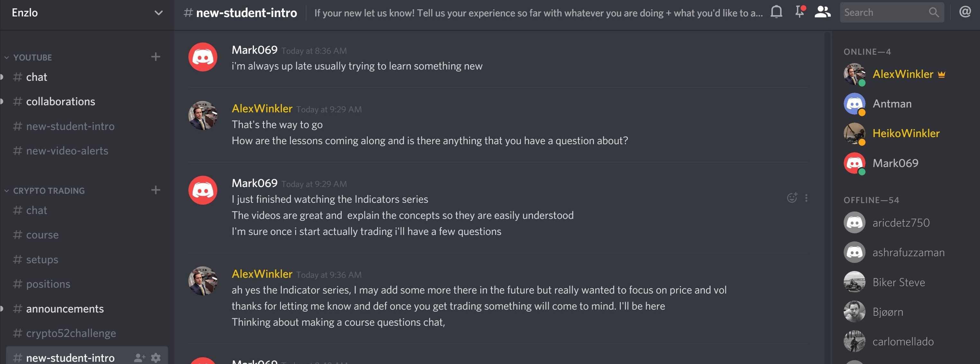Open the collaborations channel

[x=60, y=101]
